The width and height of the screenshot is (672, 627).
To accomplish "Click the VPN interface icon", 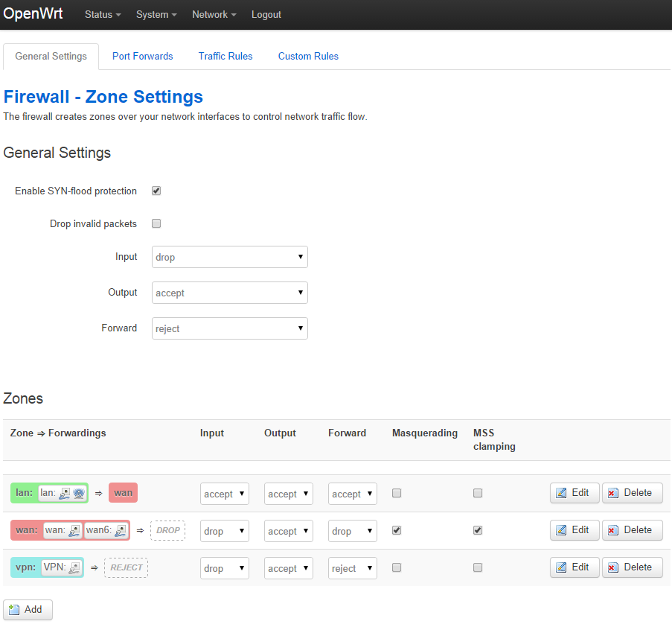I will click(x=74, y=568).
